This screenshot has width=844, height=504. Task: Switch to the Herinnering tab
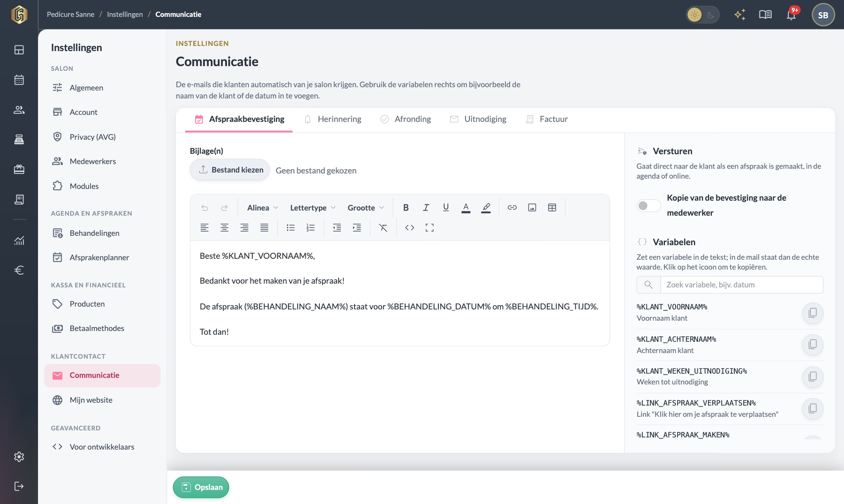tap(332, 119)
